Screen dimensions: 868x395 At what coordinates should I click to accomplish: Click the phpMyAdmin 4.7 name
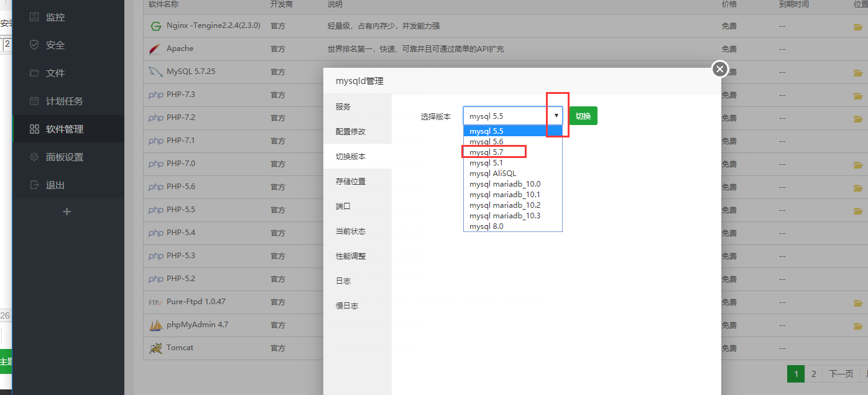197,325
